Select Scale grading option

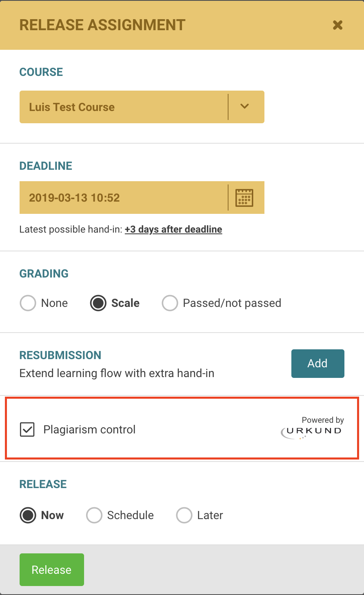pyautogui.click(x=98, y=303)
